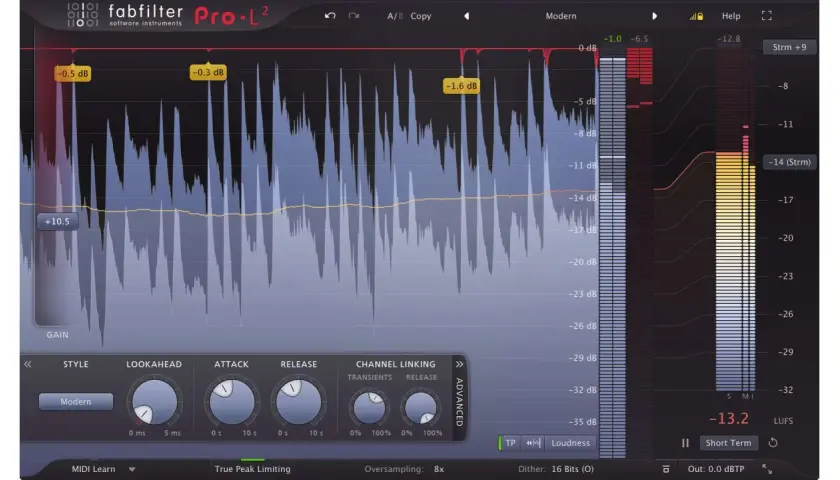Click the -13.2 loudness readout
The image size is (840, 480).
(729, 418)
